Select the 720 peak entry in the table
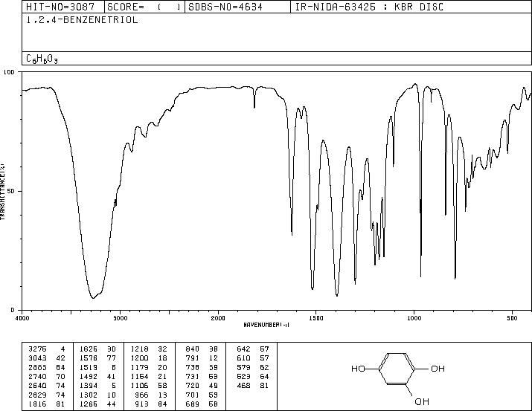The image size is (532, 411). (x=202, y=386)
